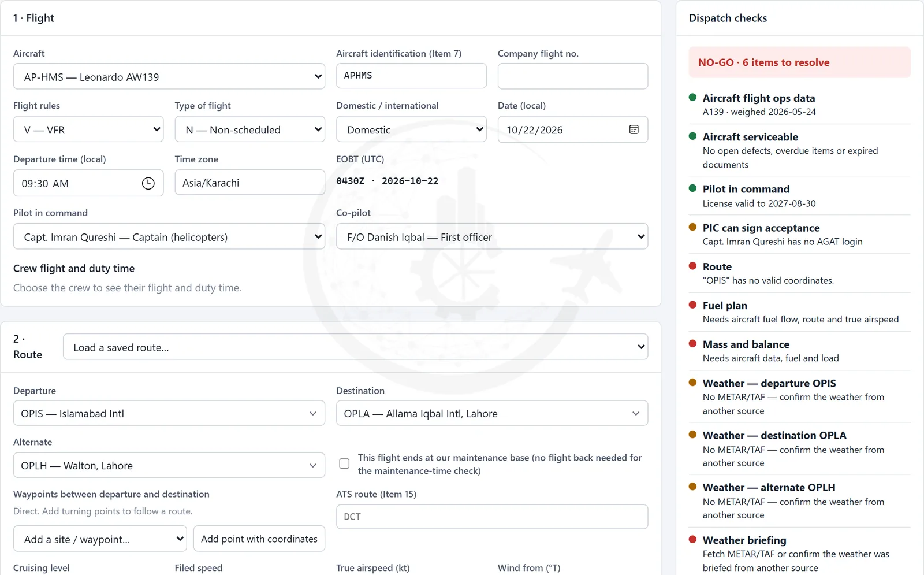Expand the Flight rules VFR dropdown
Image resolution: width=924 pixels, height=575 pixels.
pyautogui.click(x=88, y=129)
